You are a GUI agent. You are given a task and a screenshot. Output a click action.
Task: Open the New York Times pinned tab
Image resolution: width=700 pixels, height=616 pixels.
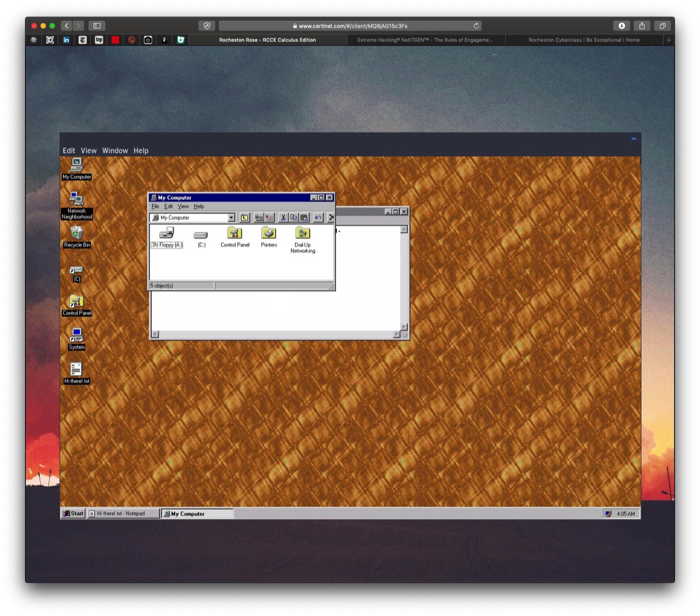tap(82, 40)
